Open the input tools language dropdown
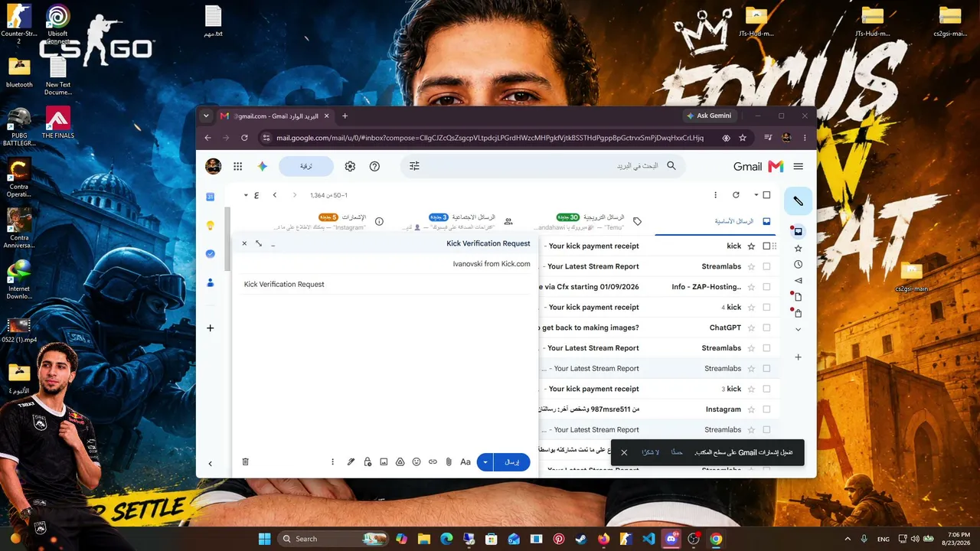The height and width of the screenshot is (551, 980). coord(246,195)
